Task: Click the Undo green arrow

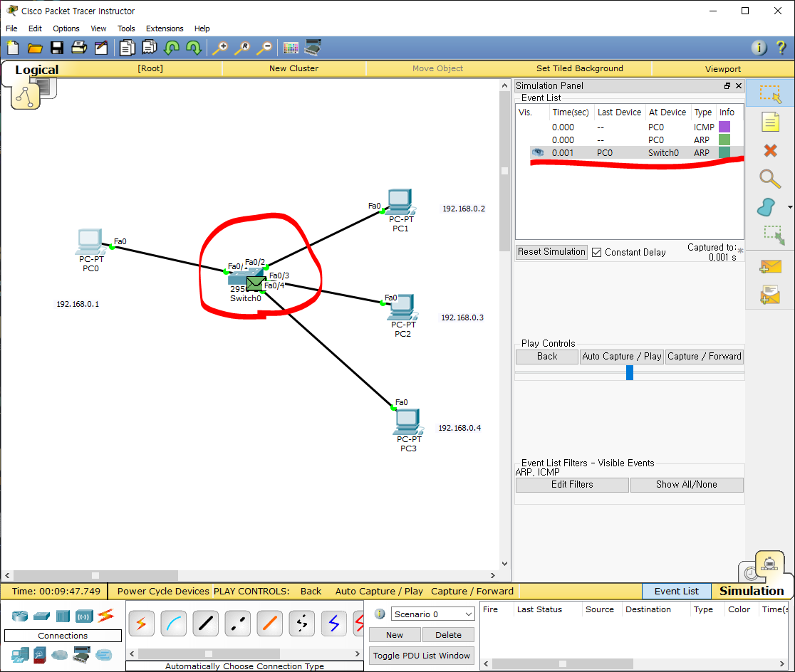Action: [x=172, y=48]
